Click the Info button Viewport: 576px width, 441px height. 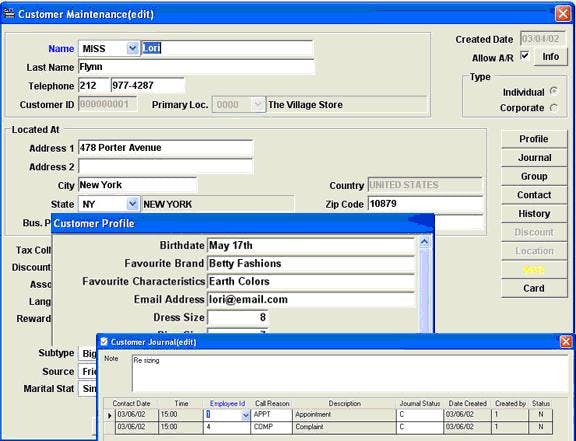550,57
